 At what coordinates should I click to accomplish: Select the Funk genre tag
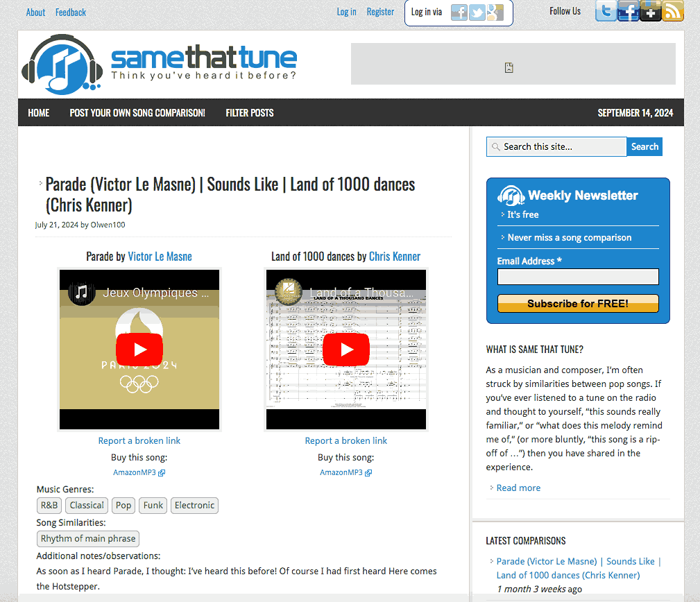(153, 506)
